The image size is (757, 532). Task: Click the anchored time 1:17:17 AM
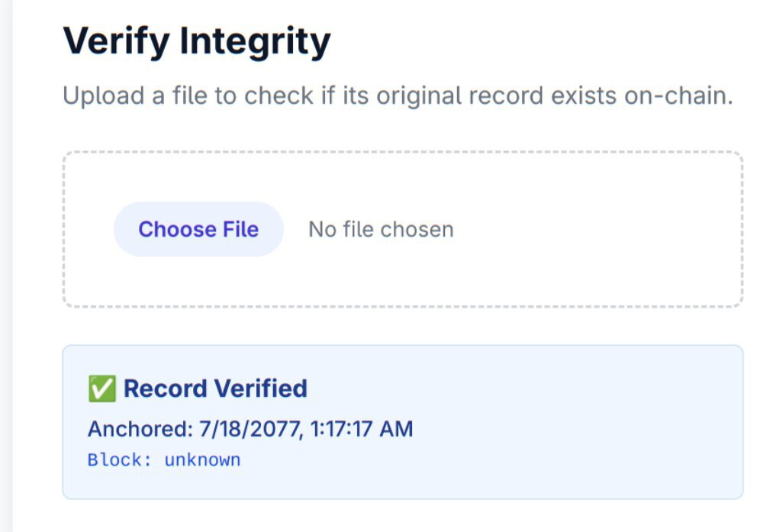[x=362, y=429]
